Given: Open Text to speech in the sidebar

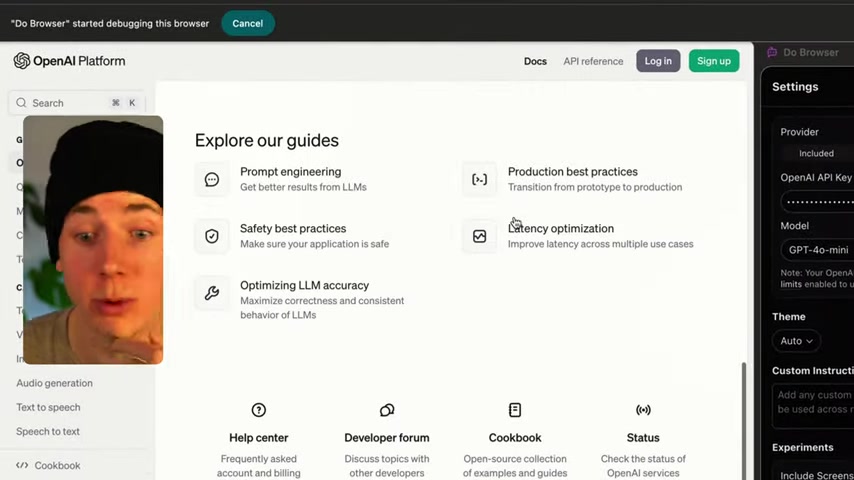Looking at the screenshot, I should tap(48, 407).
